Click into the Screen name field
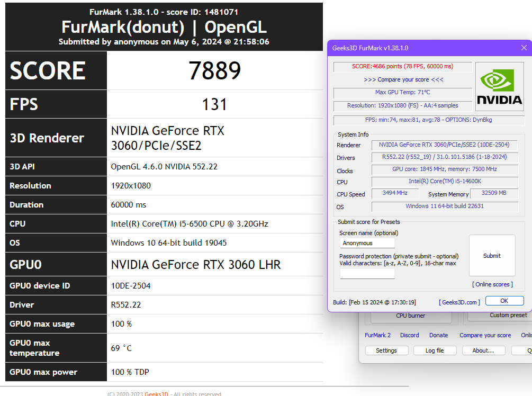 [367, 243]
